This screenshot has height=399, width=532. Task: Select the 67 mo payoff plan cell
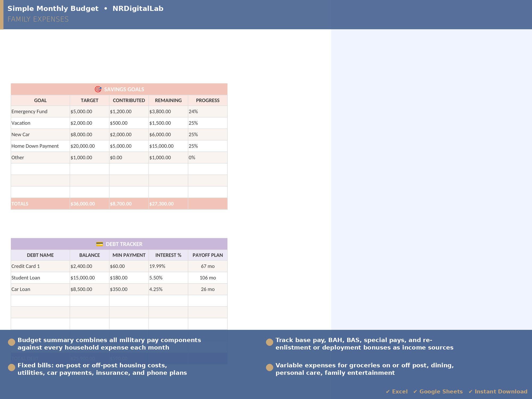point(208,266)
